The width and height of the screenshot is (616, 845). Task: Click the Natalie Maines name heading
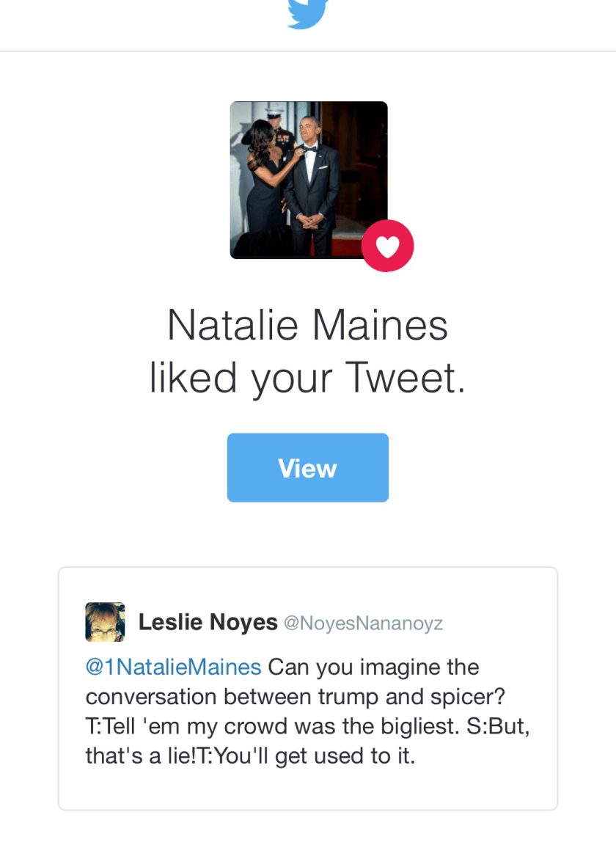[x=307, y=325]
